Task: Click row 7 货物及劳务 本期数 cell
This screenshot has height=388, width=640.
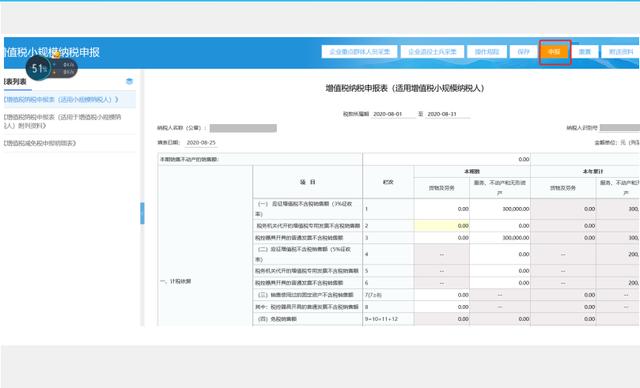Action: (442, 295)
